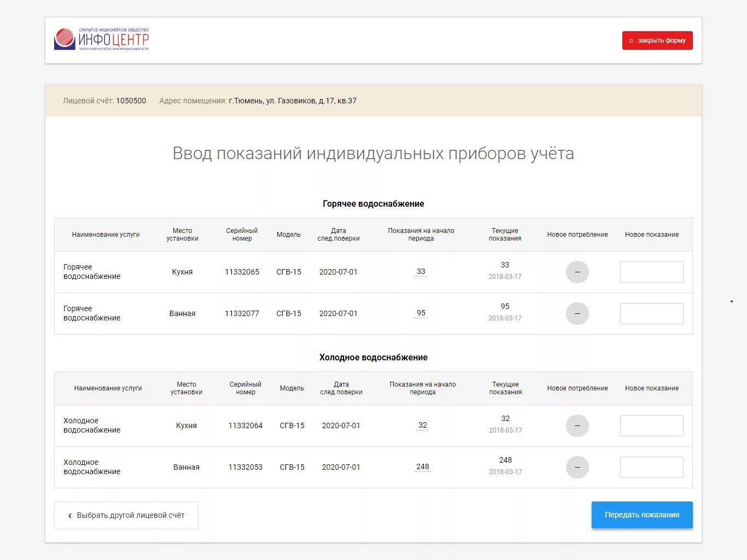Click the period start reading 95
Image resolution: width=747 pixels, height=560 pixels.
pos(421,313)
